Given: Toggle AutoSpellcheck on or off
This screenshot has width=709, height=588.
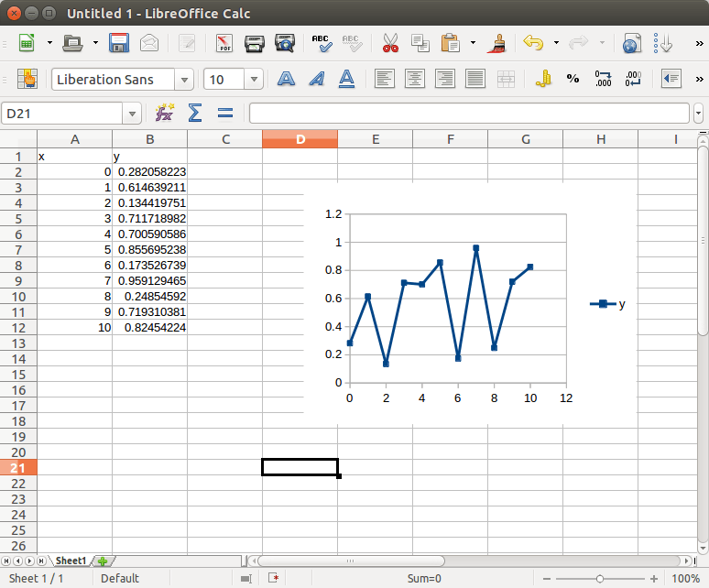Looking at the screenshot, I should 351,43.
